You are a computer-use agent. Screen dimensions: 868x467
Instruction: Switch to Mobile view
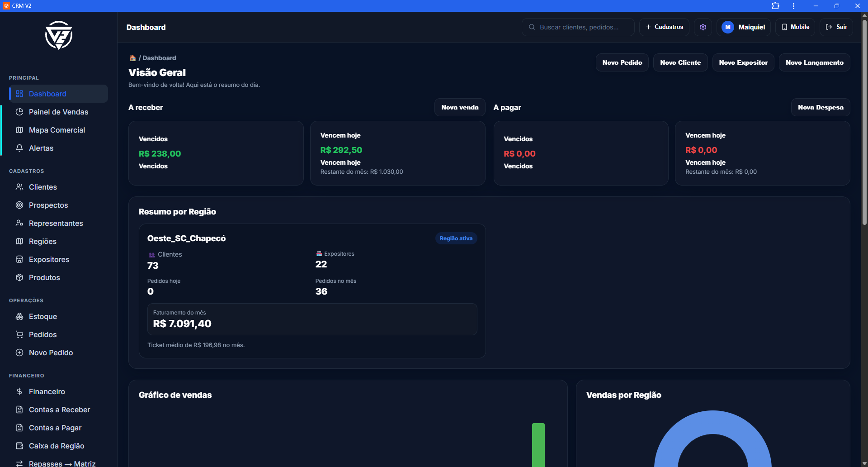[795, 27]
